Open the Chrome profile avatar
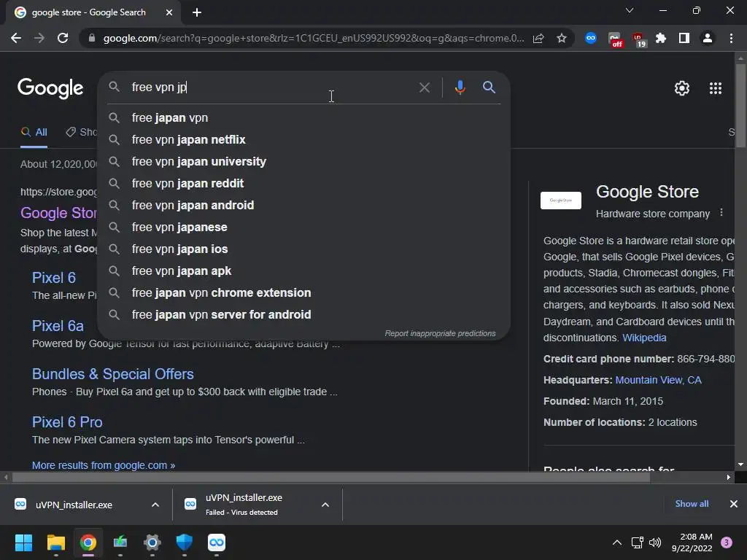This screenshot has width=747, height=560. click(708, 38)
